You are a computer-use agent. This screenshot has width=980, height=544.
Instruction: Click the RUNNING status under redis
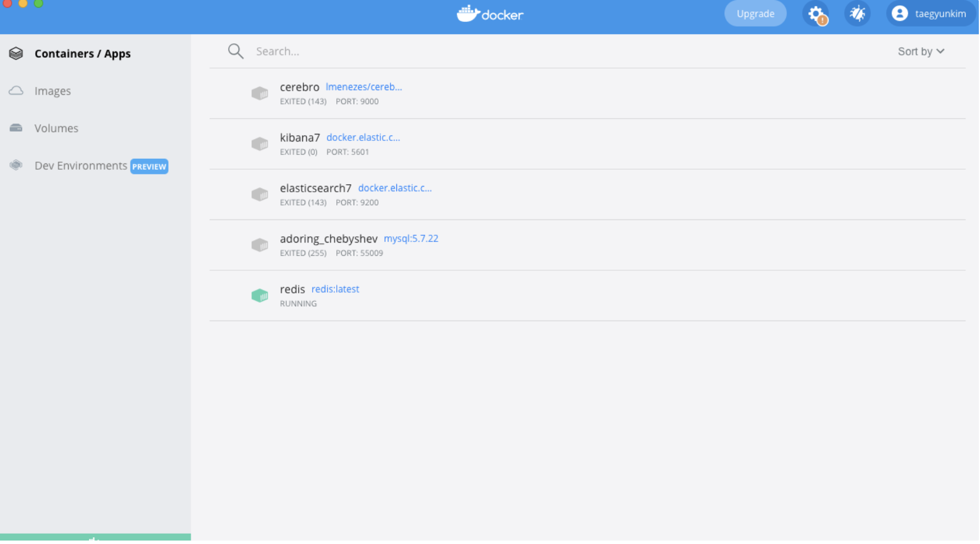[x=299, y=304]
